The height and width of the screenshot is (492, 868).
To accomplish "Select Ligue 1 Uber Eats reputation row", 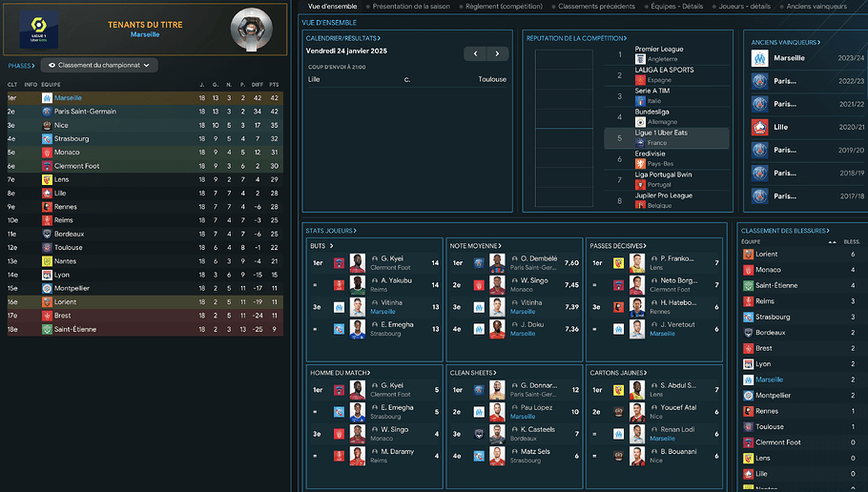I will point(667,138).
